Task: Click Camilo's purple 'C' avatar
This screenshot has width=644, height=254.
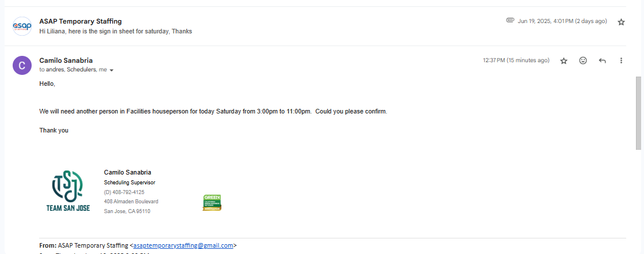Action: tap(22, 65)
